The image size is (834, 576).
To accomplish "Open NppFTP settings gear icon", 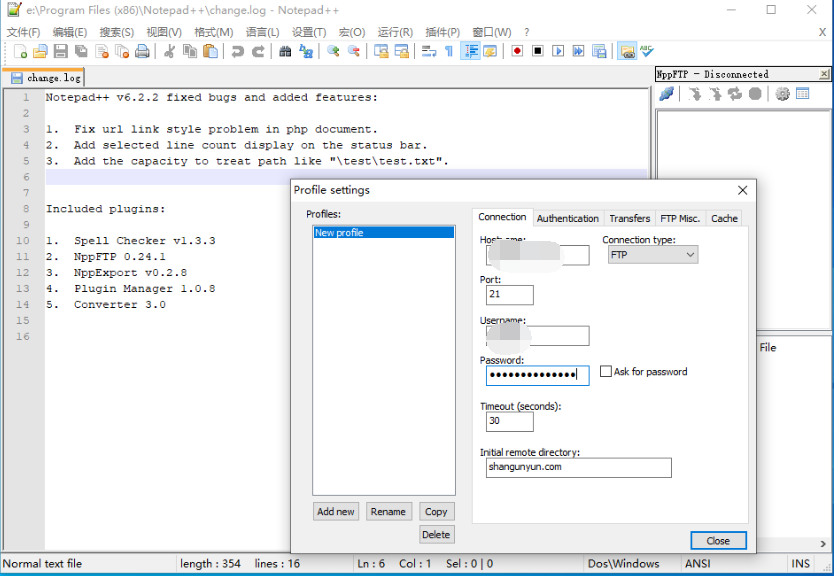I will click(782, 94).
